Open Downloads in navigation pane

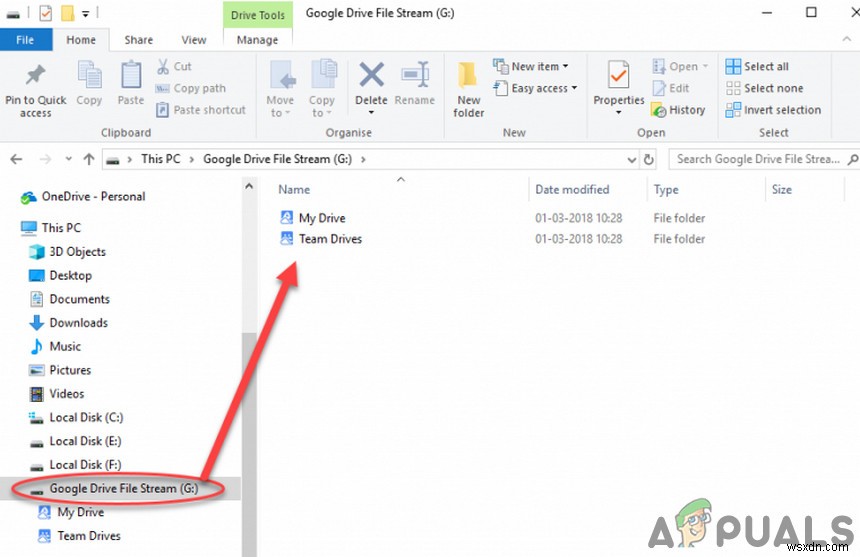(x=68, y=322)
